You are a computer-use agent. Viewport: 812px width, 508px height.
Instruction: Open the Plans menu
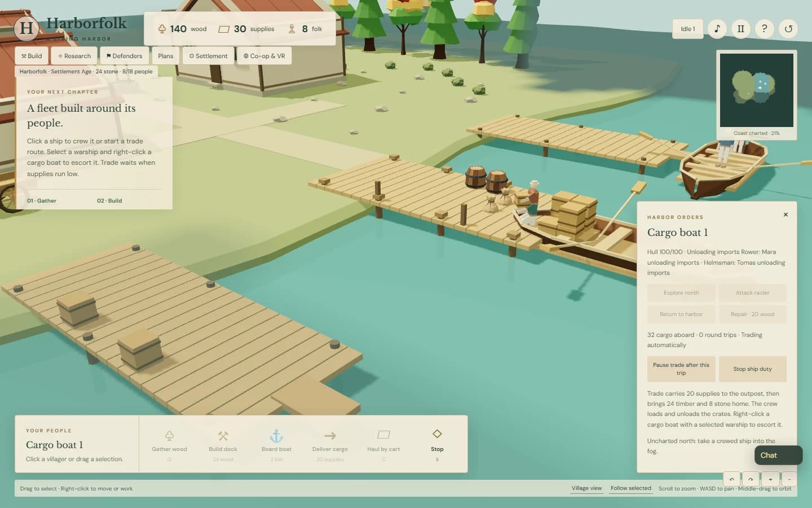pos(166,56)
